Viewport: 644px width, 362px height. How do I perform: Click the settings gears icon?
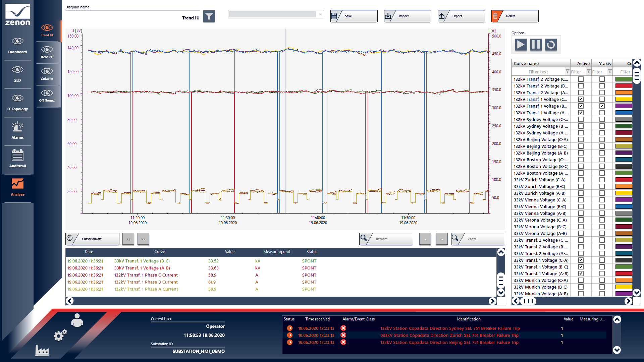60,335
